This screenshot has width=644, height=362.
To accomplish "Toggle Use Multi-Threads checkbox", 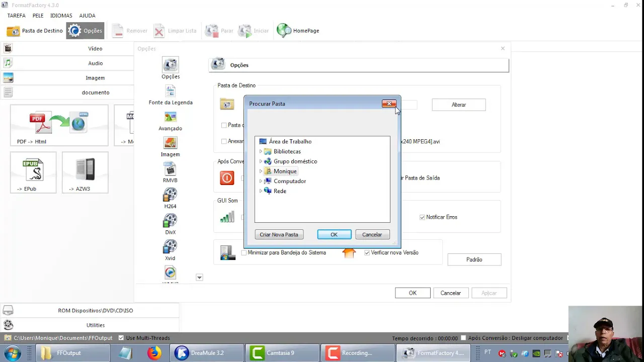I will 121,338.
